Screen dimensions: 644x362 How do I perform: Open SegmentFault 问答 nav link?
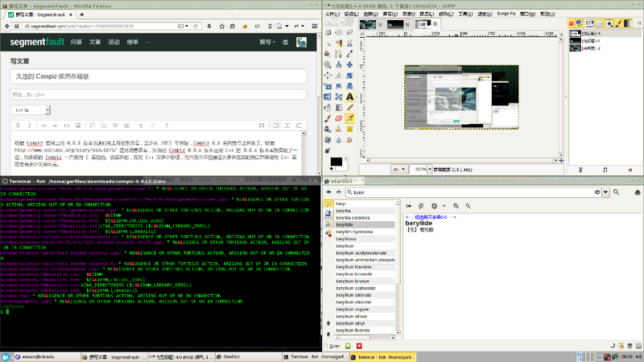(x=76, y=42)
